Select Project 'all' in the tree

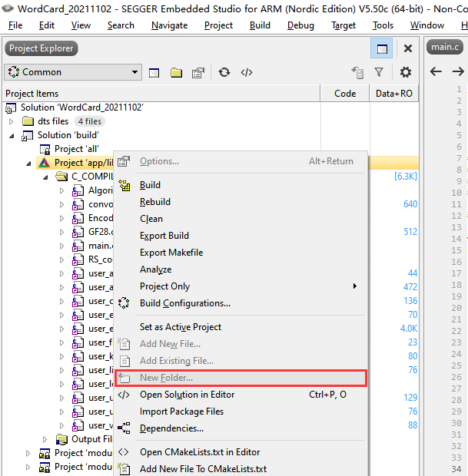coord(77,149)
